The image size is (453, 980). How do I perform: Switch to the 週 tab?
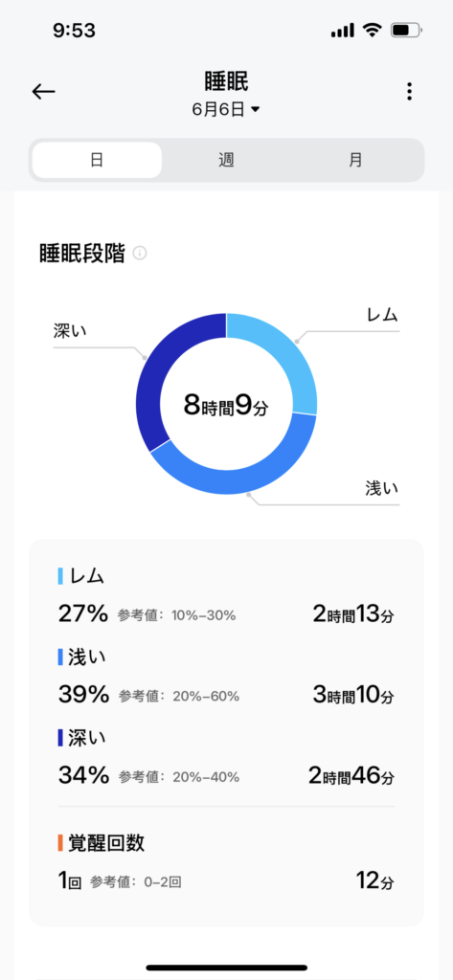pyautogui.click(x=226, y=160)
